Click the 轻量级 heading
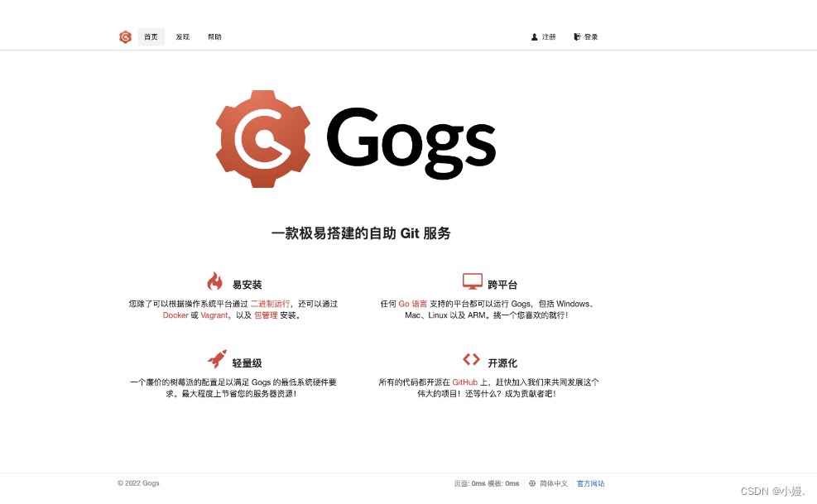817x504 pixels. click(x=247, y=362)
